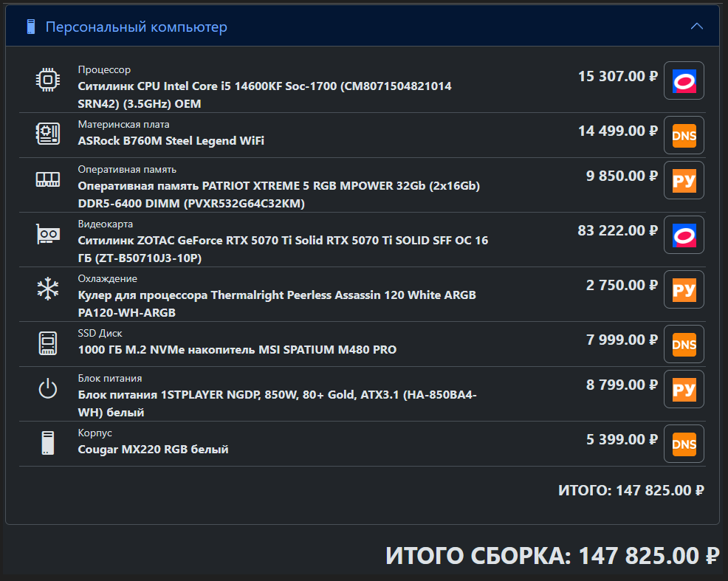Open 1STPLAYER NGDP 850W power supply link
The height and width of the screenshot is (581, 728).
point(277,403)
